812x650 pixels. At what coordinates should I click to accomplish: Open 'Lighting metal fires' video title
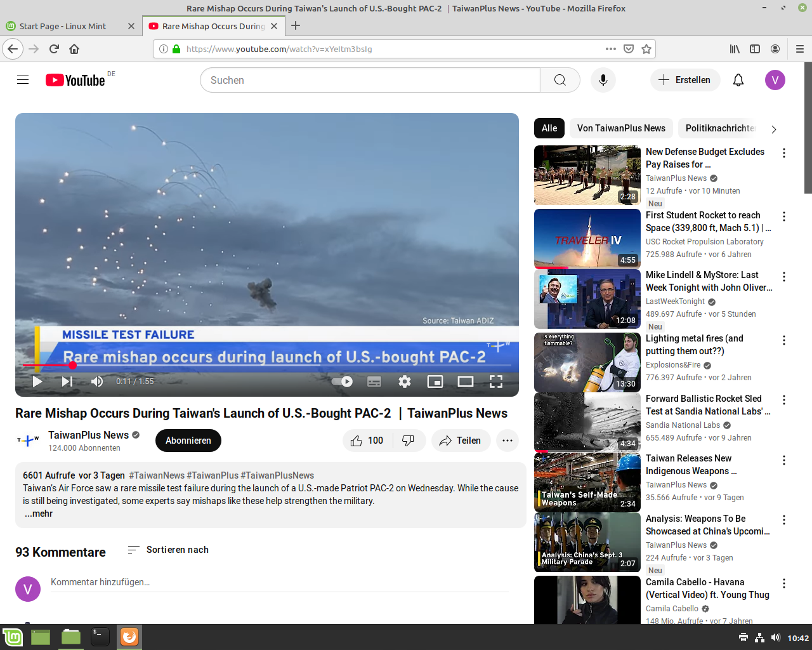(x=694, y=345)
